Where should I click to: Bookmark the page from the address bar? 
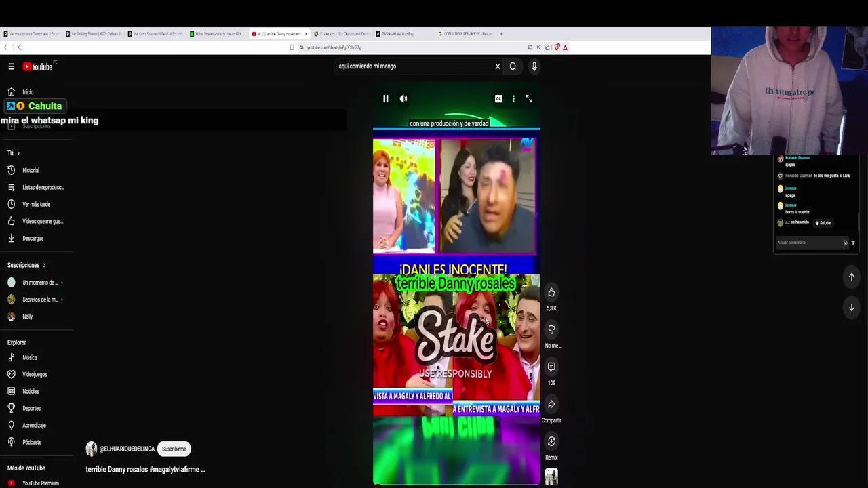click(x=292, y=47)
